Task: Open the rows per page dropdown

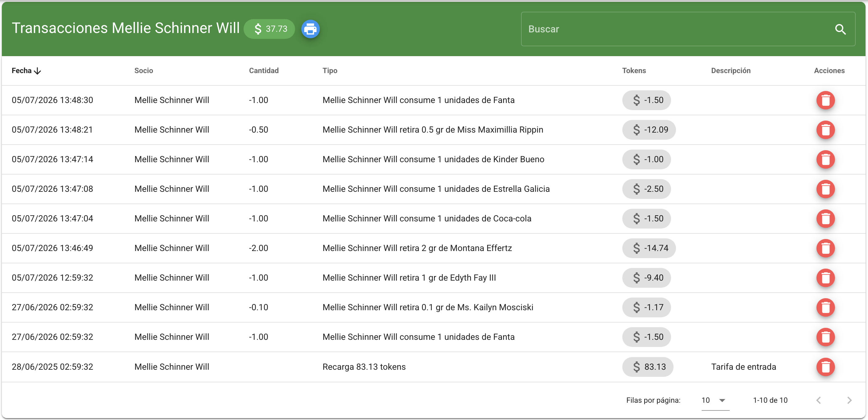Action: point(715,400)
